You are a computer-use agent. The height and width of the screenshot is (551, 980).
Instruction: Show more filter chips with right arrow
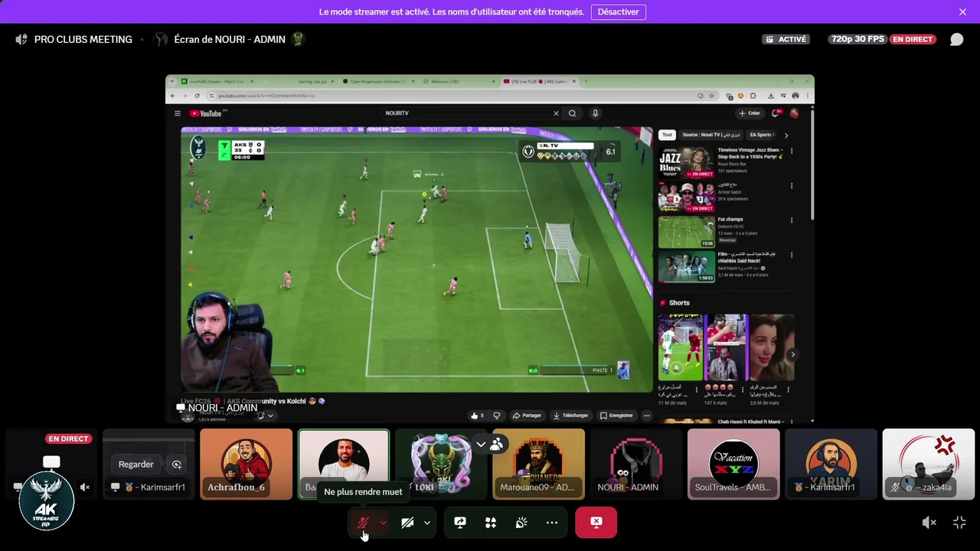786,135
